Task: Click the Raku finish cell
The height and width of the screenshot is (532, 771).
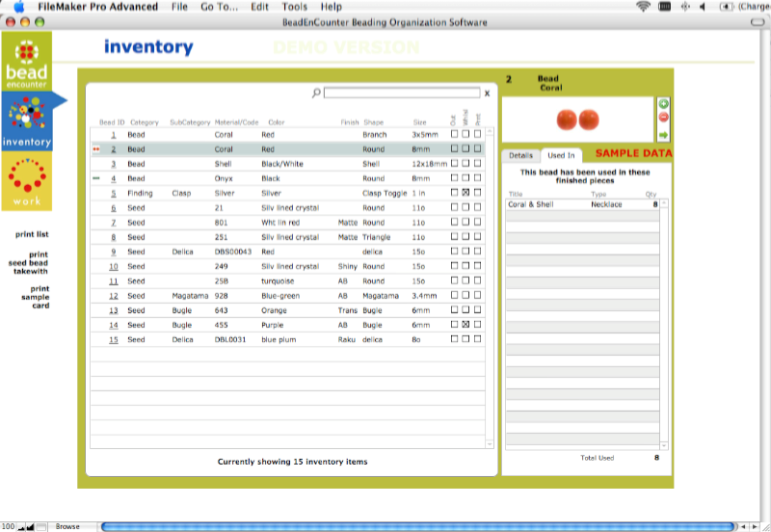Action: 347,340
